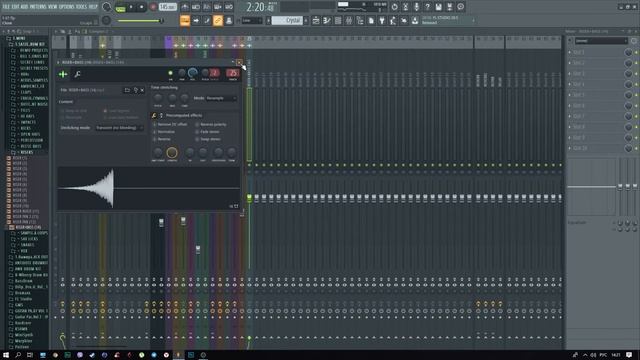
Task: Open the wrench settings tab in sampler
Action: (77, 74)
